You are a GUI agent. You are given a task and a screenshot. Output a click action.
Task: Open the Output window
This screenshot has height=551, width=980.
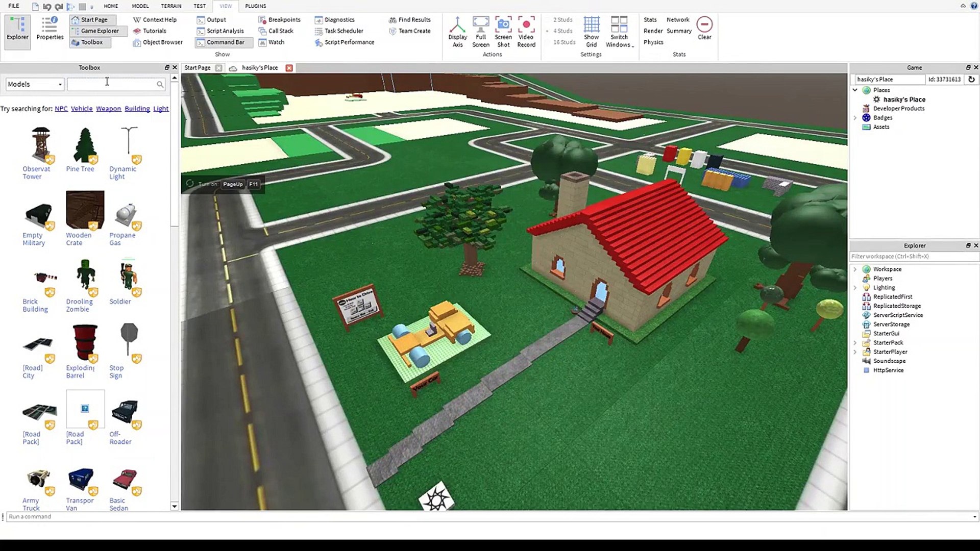point(215,20)
